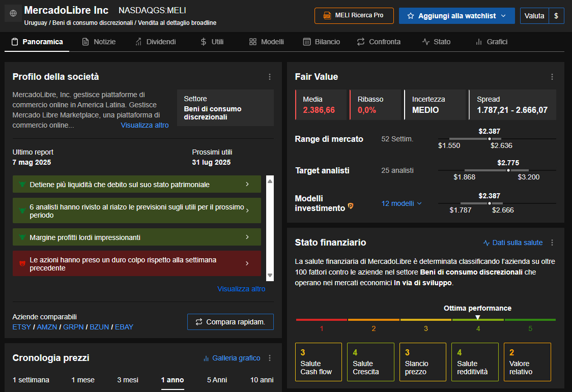Open the Fair Value panel options menu

(x=552, y=77)
